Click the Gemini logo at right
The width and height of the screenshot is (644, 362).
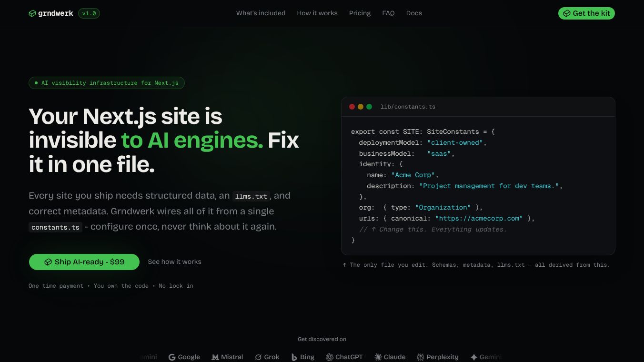pos(486,357)
